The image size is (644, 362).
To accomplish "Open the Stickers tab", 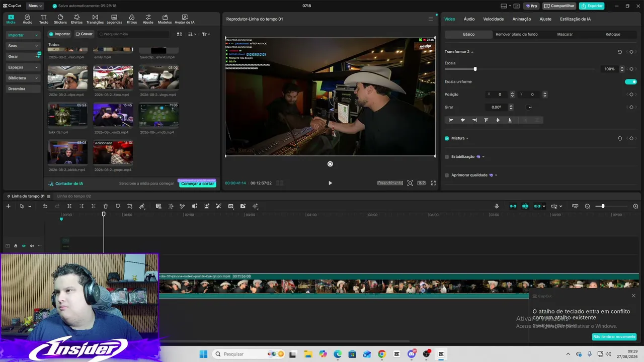I will click(x=60, y=19).
